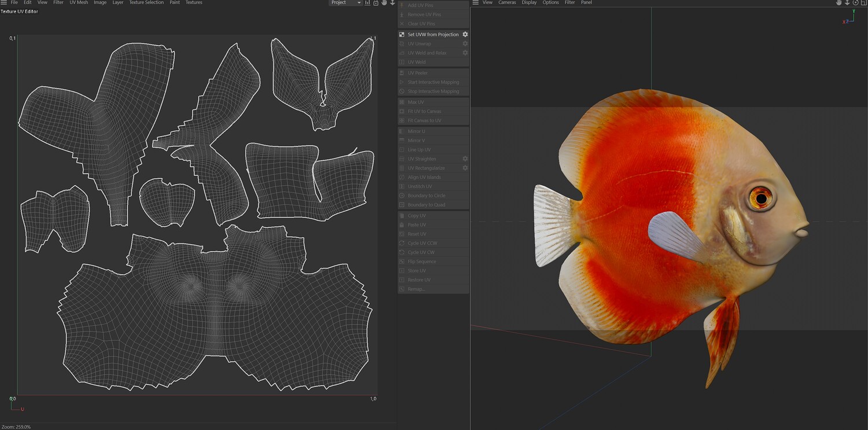The height and width of the screenshot is (430, 868).
Task: Open the viewport Options menu
Action: point(550,2)
